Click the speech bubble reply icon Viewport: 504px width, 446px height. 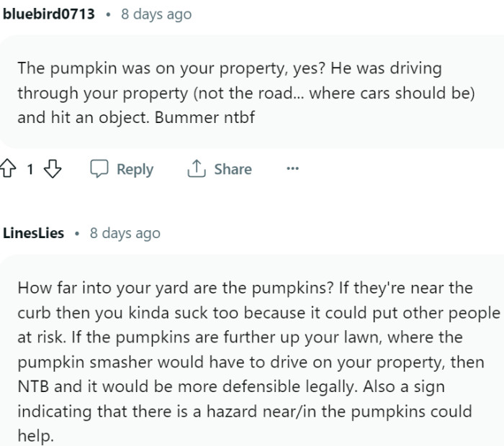click(99, 169)
